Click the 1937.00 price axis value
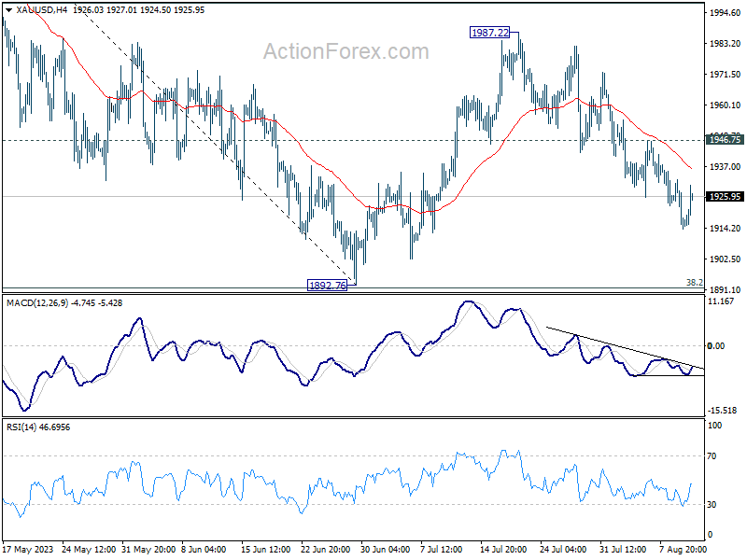The image size is (747, 560). [x=726, y=167]
